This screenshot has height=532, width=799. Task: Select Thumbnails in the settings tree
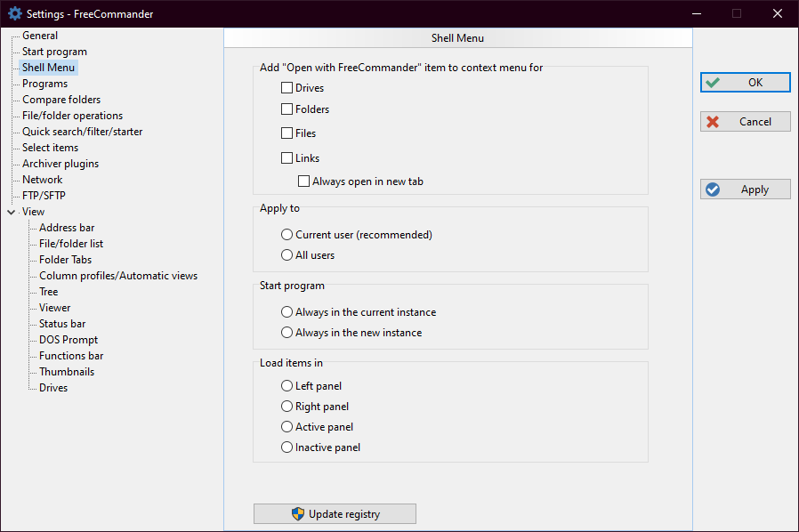(x=66, y=372)
